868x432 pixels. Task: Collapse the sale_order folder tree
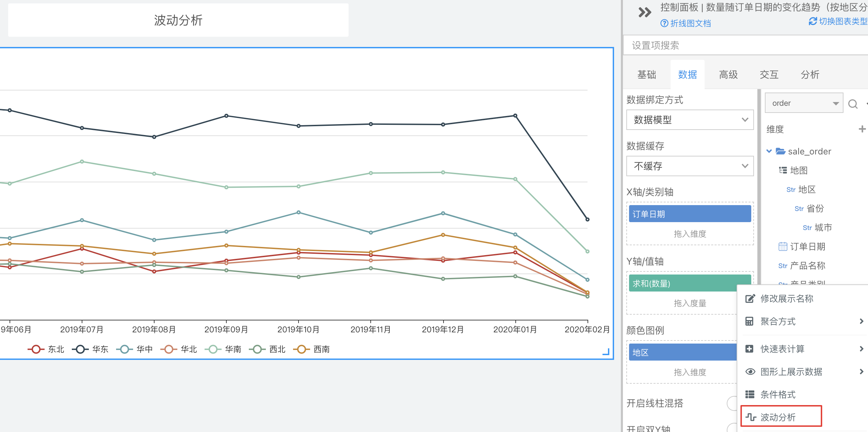769,151
